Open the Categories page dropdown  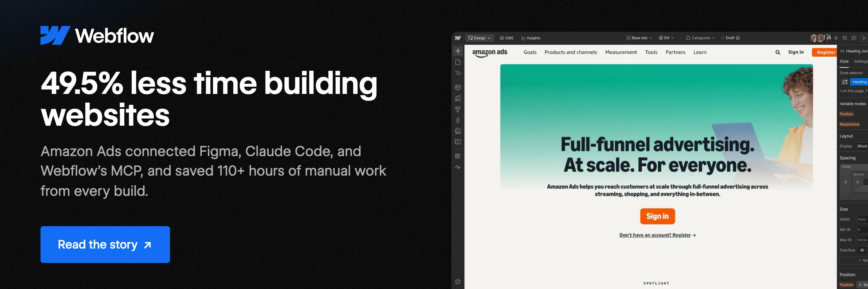tap(701, 38)
